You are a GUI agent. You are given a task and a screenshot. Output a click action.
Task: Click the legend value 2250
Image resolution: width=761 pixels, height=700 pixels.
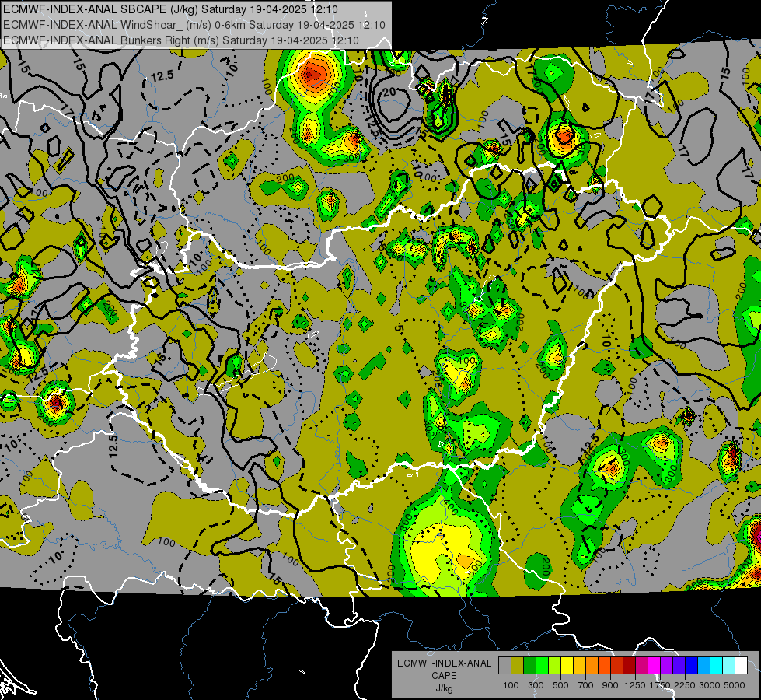coord(685,685)
